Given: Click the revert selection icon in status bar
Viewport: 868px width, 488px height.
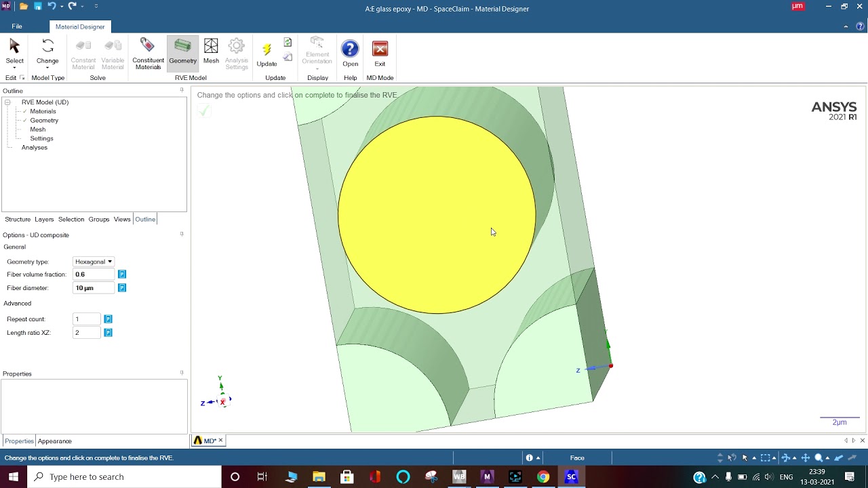Looking at the screenshot, I should tap(732, 457).
